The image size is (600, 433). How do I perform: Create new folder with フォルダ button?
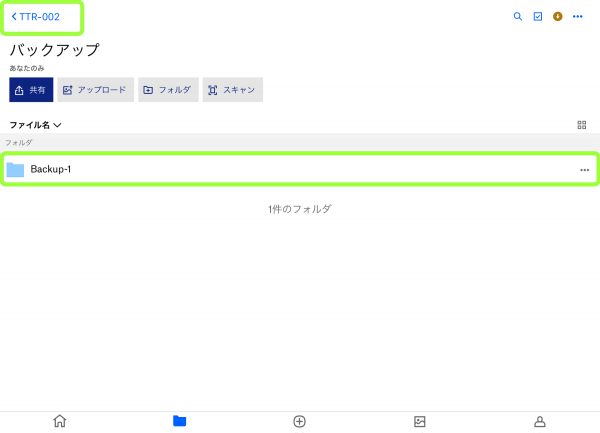coord(168,90)
